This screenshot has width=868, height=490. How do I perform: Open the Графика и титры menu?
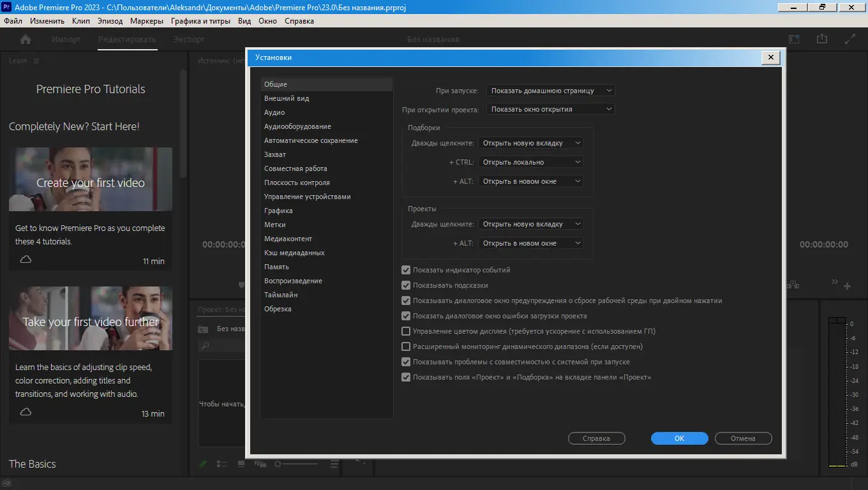point(200,21)
